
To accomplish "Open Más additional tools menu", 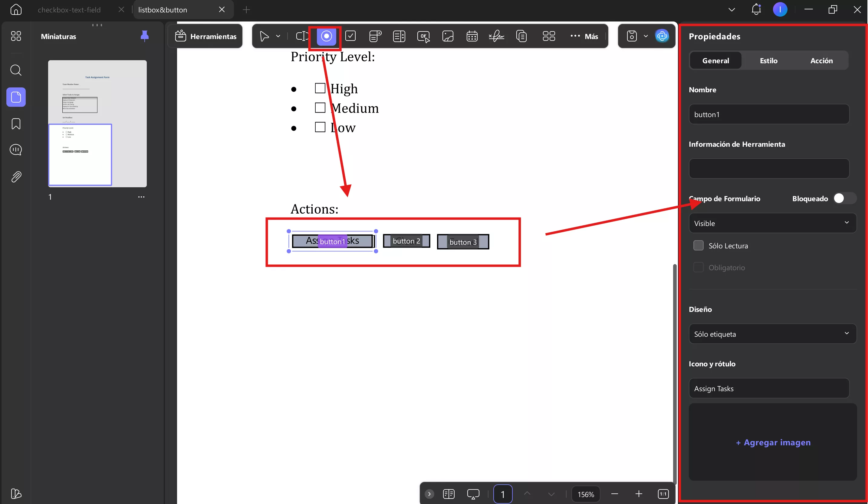I will 584,36.
